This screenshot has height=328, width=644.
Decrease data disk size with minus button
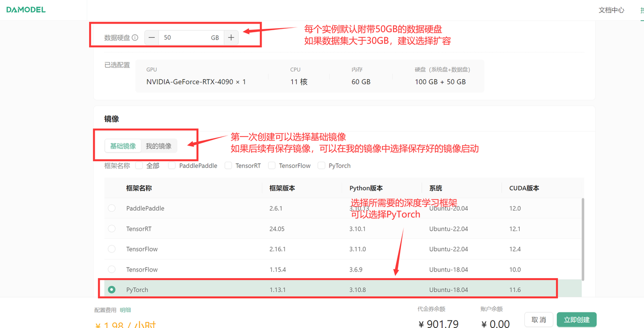click(152, 38)
